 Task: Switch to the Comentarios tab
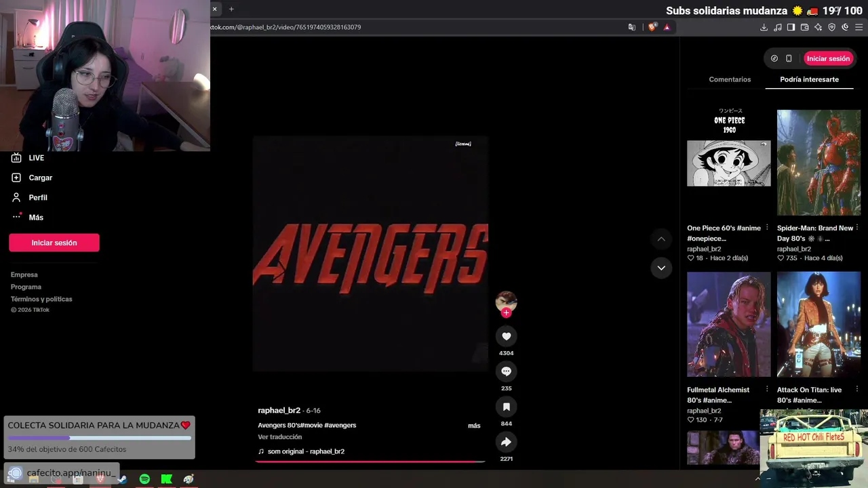730,79
